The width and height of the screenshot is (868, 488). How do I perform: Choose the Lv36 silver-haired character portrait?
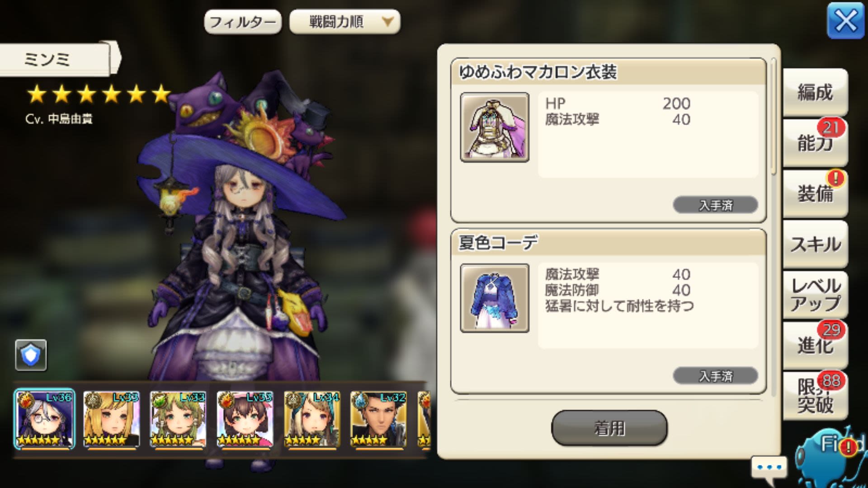[x=44, y=419]
